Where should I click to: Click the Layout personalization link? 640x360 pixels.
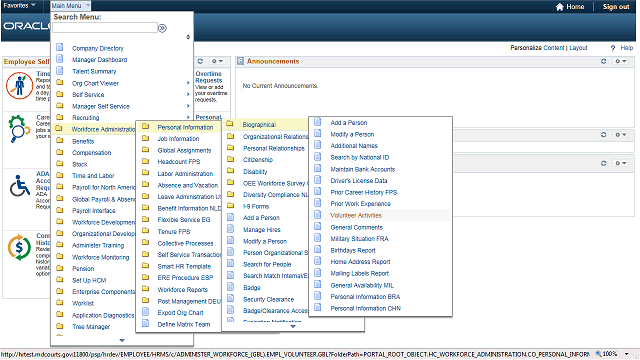coord(578,48)
